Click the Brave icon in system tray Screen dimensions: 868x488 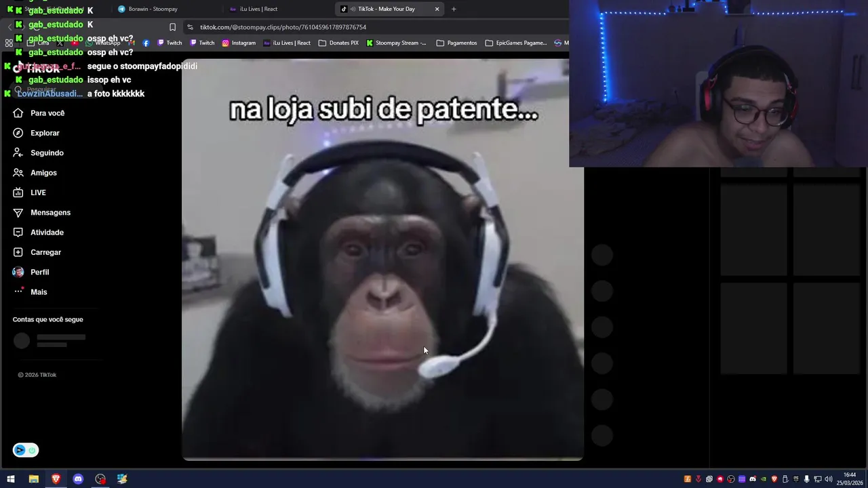click(x=774, y=479)
